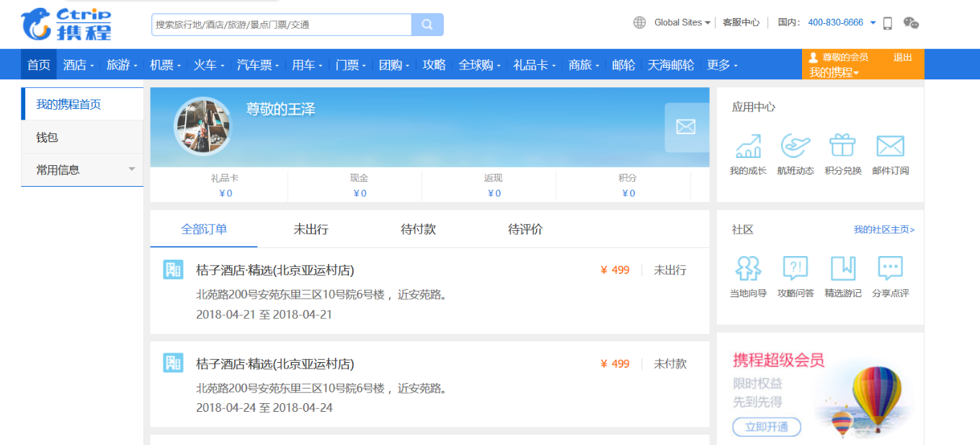
Task: Open 邮件订阅 mail subscription icon
Action: [x=891, y=146]
